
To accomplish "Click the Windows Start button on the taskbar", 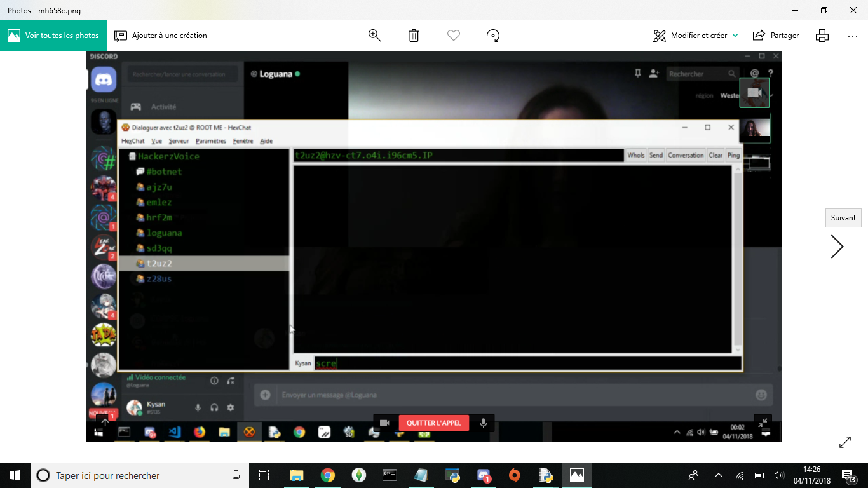I will (15, 475).
